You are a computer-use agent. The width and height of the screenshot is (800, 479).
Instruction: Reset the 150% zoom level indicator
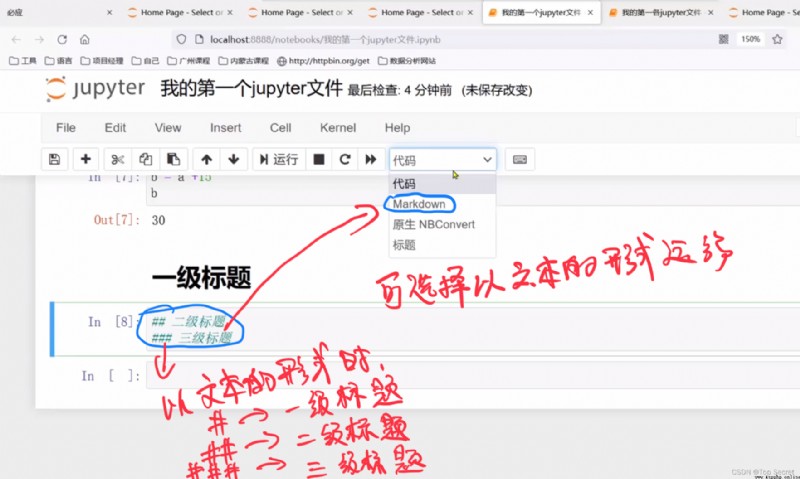(751, 39)
